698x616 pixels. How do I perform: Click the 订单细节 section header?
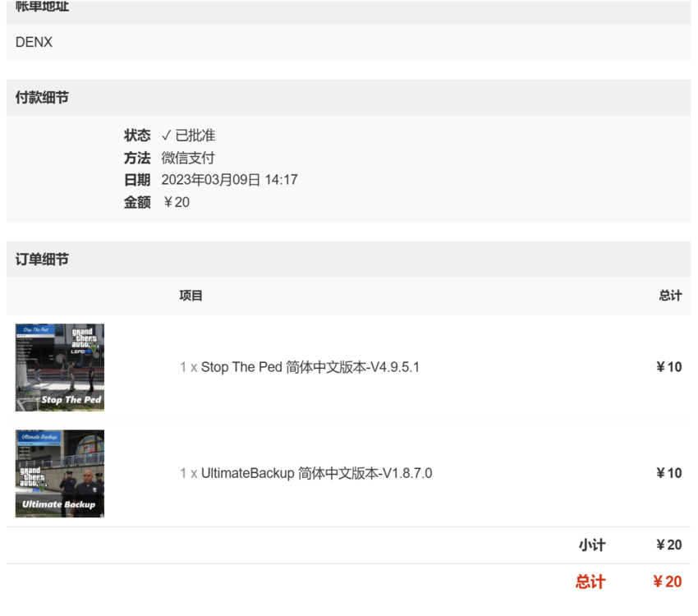tap(42, 260)
